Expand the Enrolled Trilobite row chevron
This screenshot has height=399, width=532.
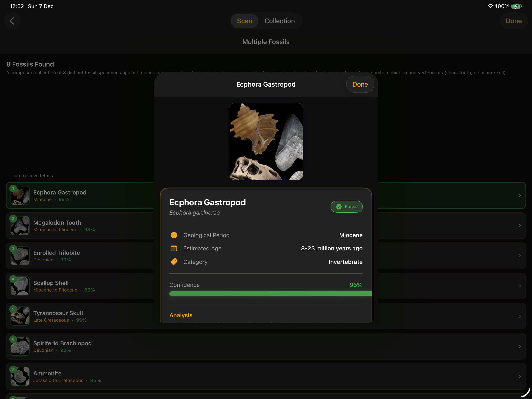[x=519, y=256]
